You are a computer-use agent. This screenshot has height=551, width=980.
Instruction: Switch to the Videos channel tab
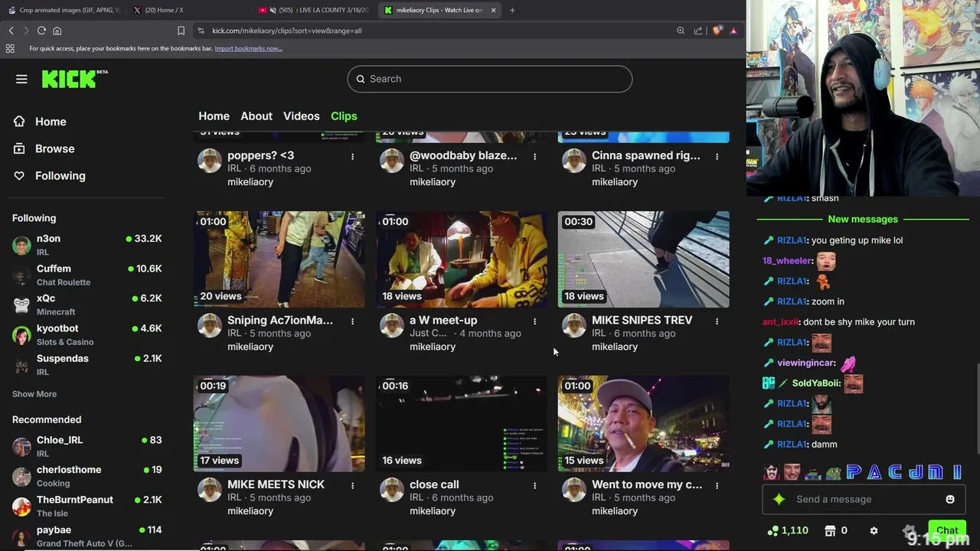(x=302, y=116)
